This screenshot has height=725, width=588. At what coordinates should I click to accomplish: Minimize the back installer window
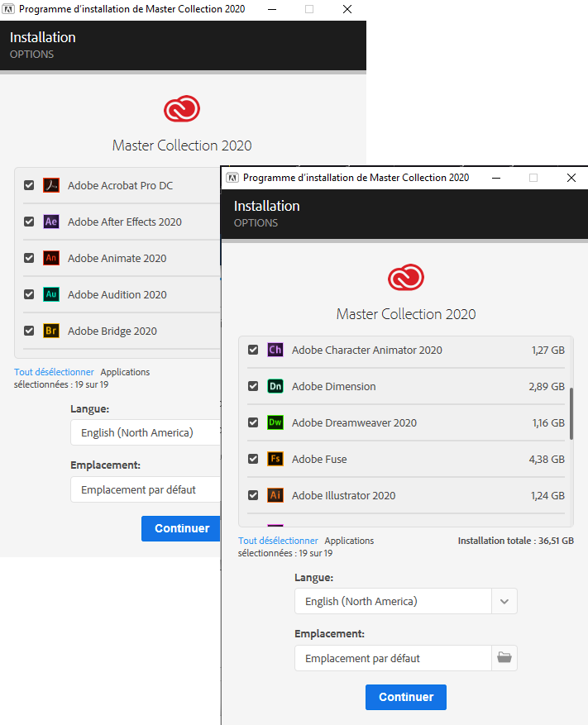tap(272, 9)
